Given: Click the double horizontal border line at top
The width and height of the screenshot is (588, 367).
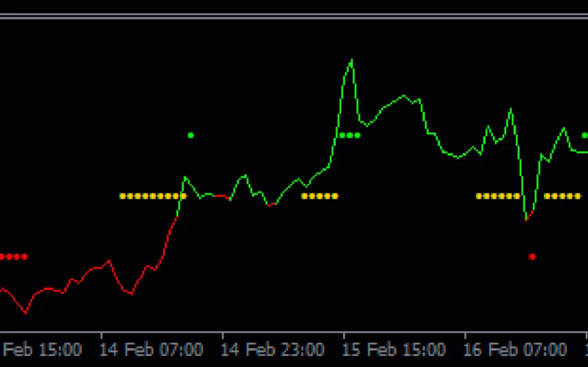Looking at the screenshot, I should (x=294, y=16).
